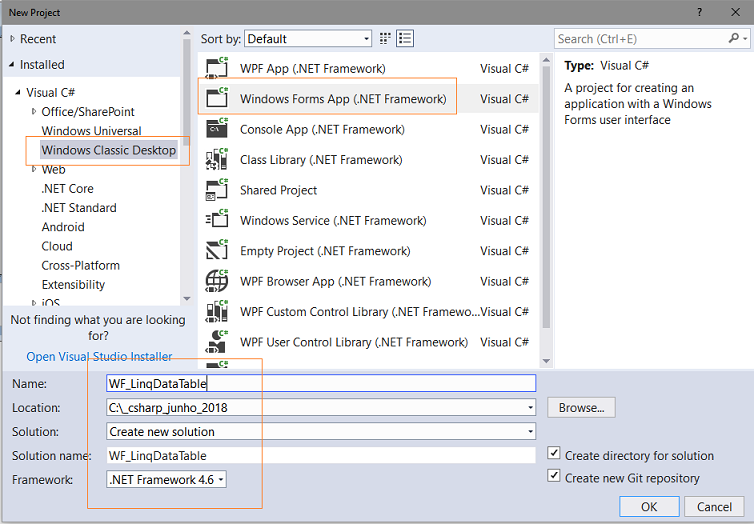Click the Windows Service template icon
The width and height of the screenshot is (754, 524).
click(x=217, y=220)
